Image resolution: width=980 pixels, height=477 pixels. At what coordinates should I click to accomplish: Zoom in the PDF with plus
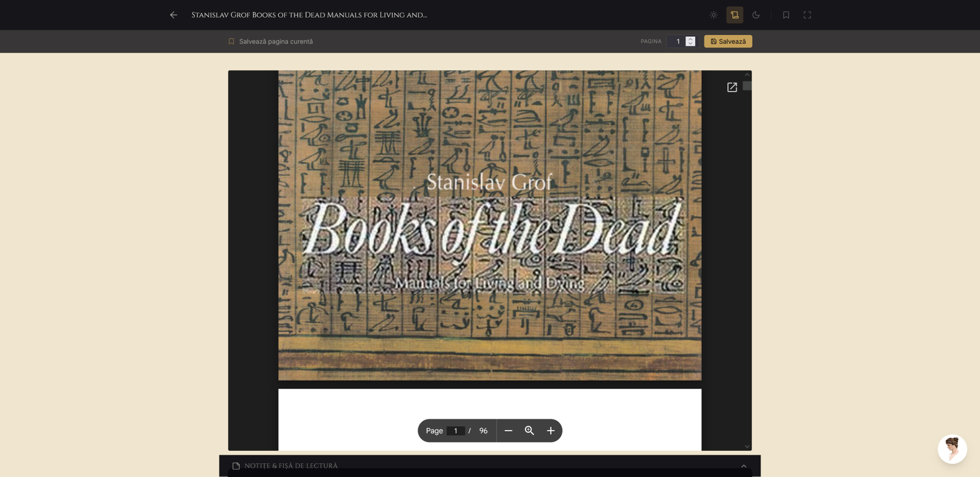(x=551, y=430)
